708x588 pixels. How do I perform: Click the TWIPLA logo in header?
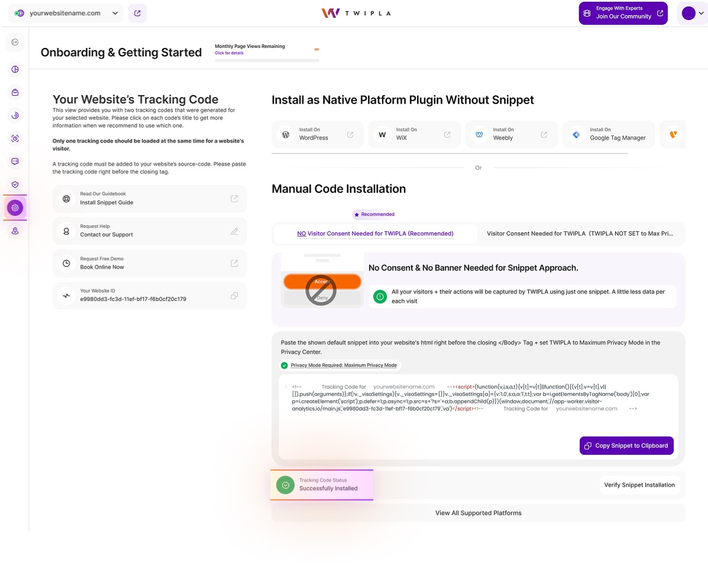(355, 13)
